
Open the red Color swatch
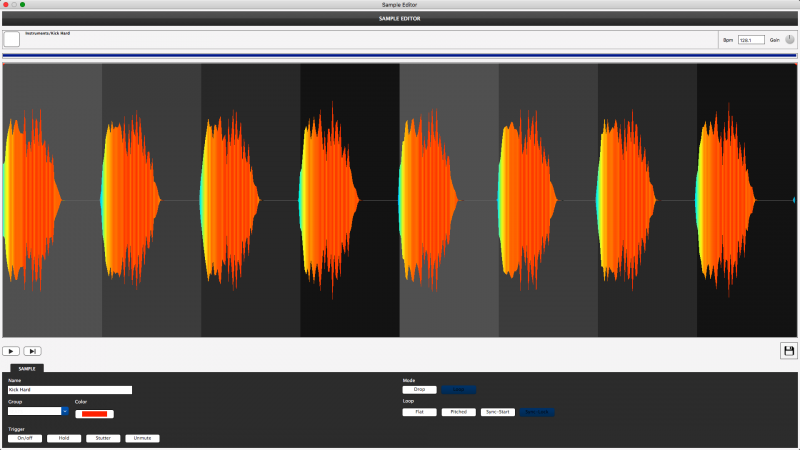coord(94,414)
